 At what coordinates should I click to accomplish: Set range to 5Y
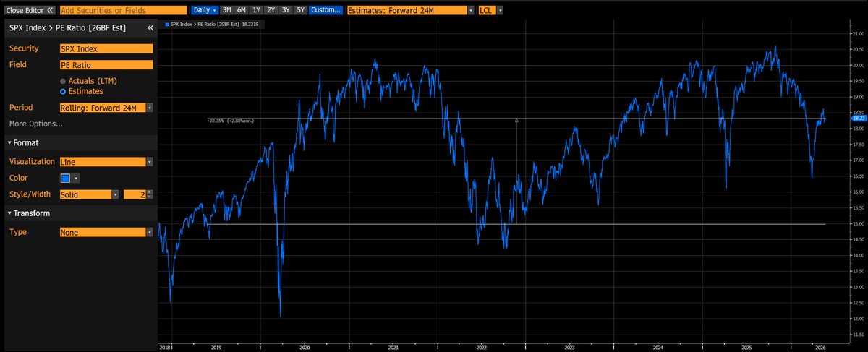[300, 11]
